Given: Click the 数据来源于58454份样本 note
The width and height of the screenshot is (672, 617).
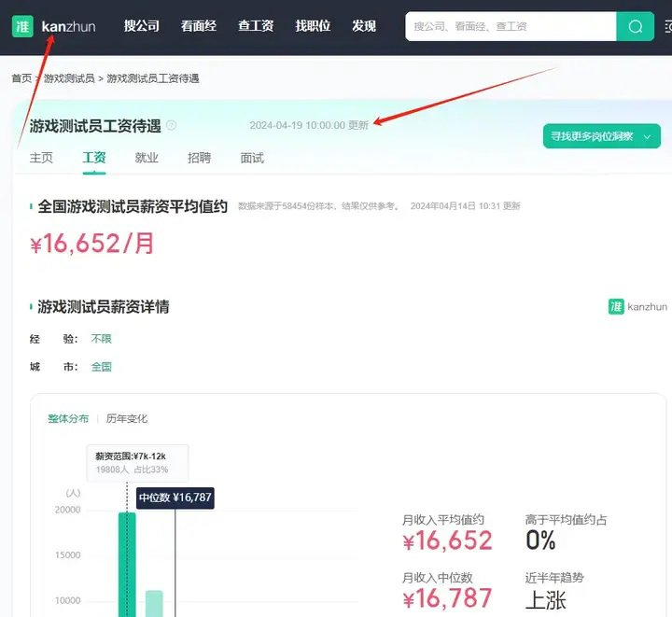Looking at the screenshot, I should pyautogui.click(x=319, y=206).
